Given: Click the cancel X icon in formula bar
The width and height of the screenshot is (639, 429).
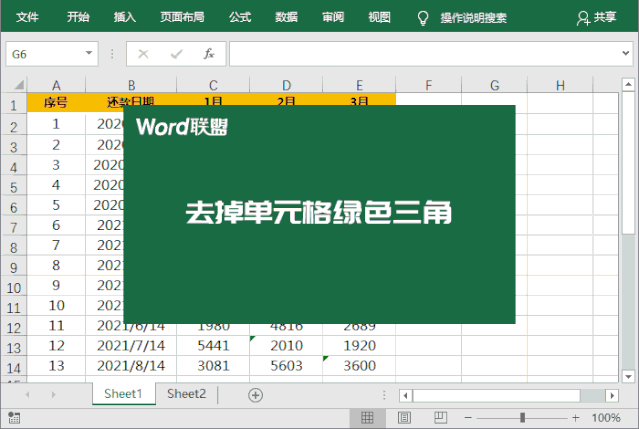Looking at the screenshot, I should [x=144, y=54].
